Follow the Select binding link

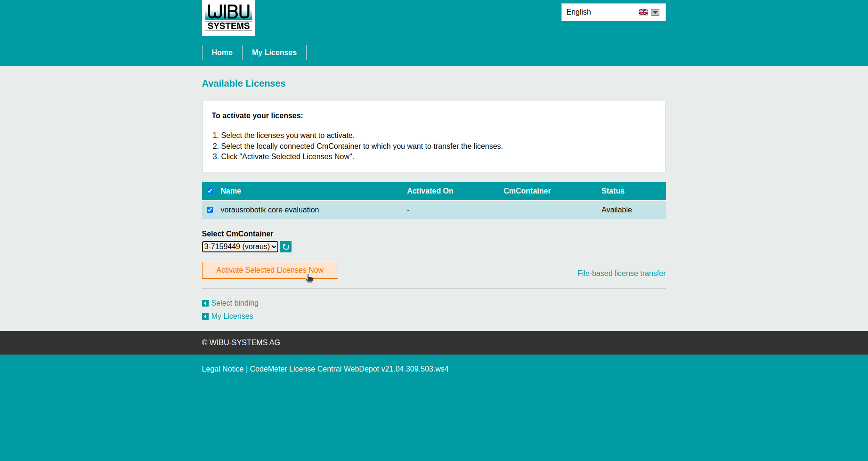[235, 303]
